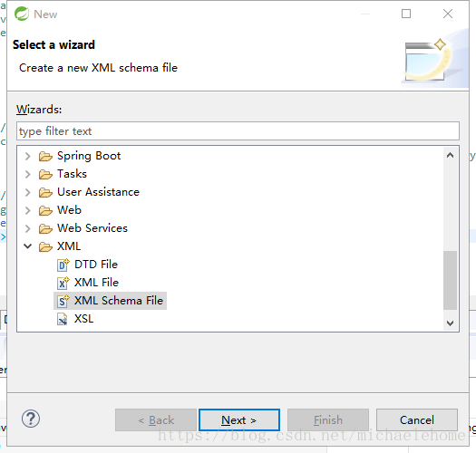Click the Cancel button
476x453 pixels.
coord(417,419)
